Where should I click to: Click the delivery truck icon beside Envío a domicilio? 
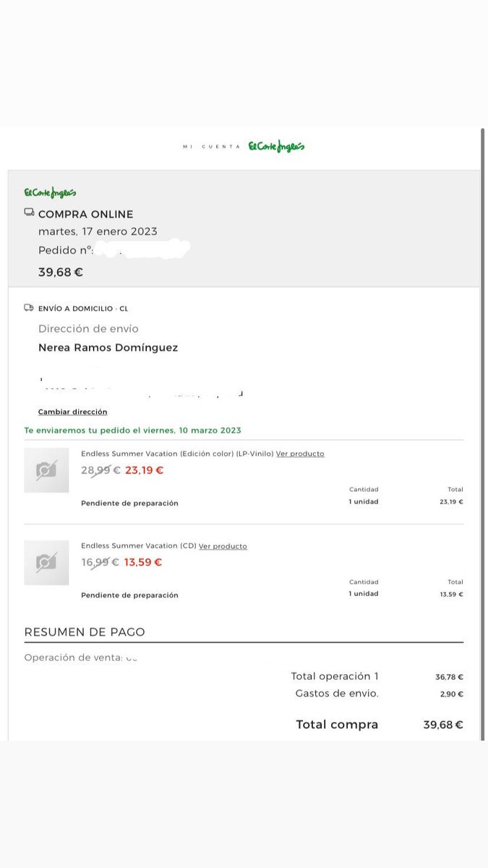[29, 307]
